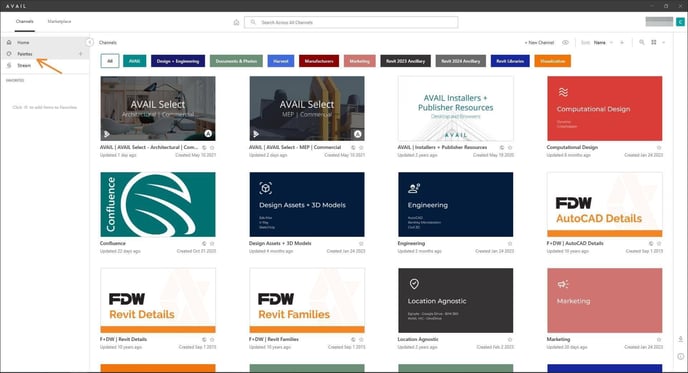Click the 'F+DW | Revit Families' title
Image resolution: width=688 pixels, height=373 pixels.
pyautogui.click(x=274, y=339)
